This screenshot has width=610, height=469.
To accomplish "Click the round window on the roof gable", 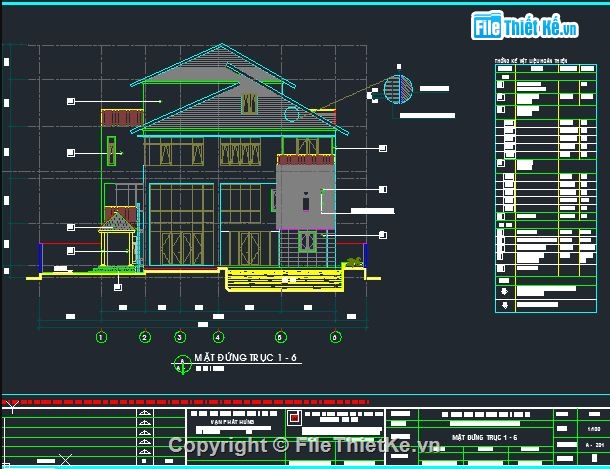I will click(292, 114).
